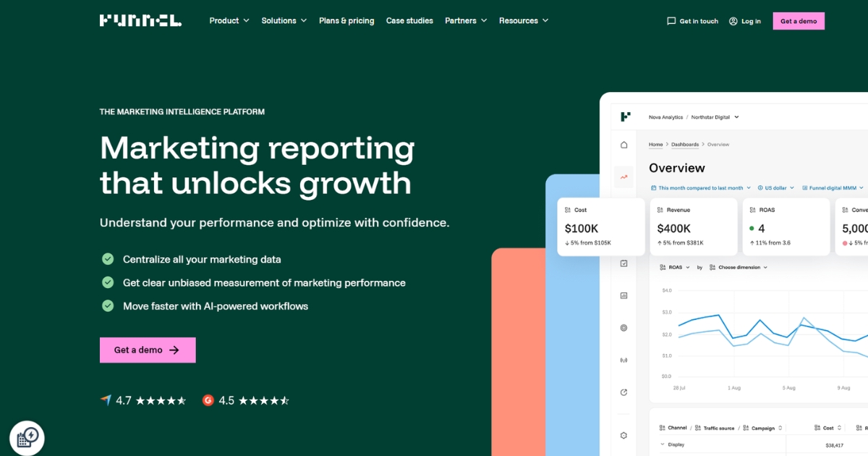Click the target icon in dashboard sidebar
Image resolution: width=868 pixels, height=456 pixels.
pos(624,328)
